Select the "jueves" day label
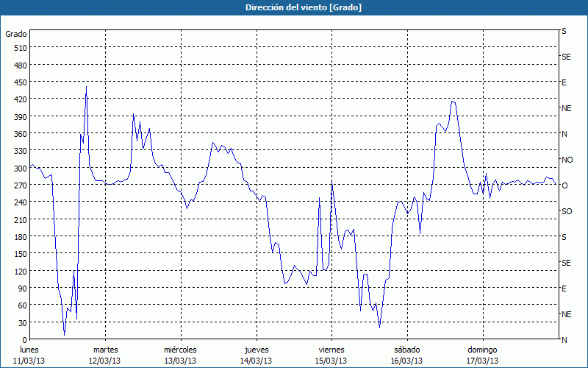Image resolution: width=588 pixels, height=368 pixels. (256, 350)
